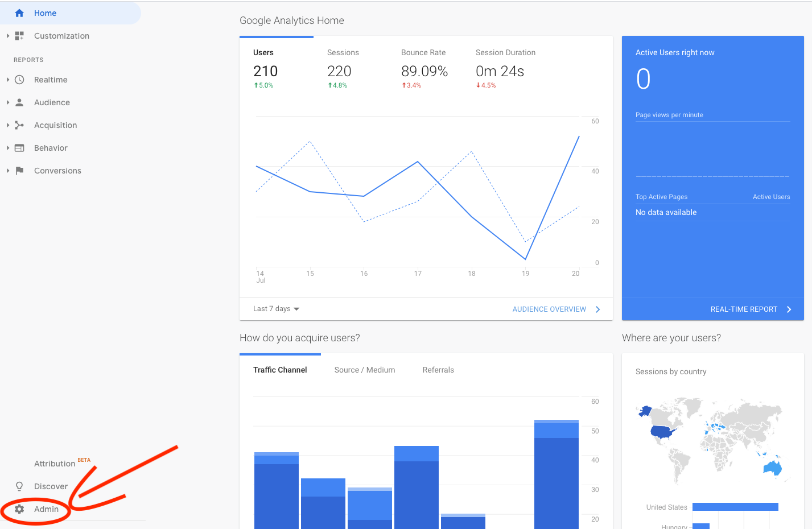Viewport: 812px width, 529px height.
Task: Expand the Realtime reports arrow
Action: point(8,80)
